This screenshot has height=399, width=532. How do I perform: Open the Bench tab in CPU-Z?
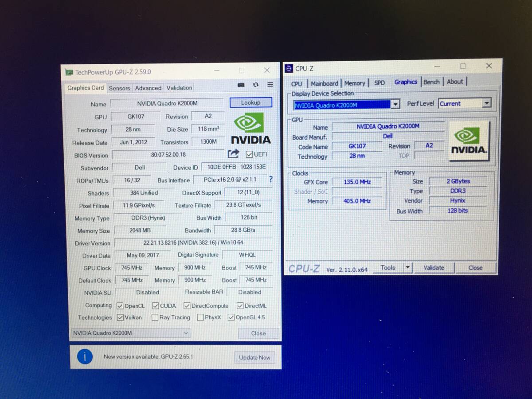(x=431, y=82)
